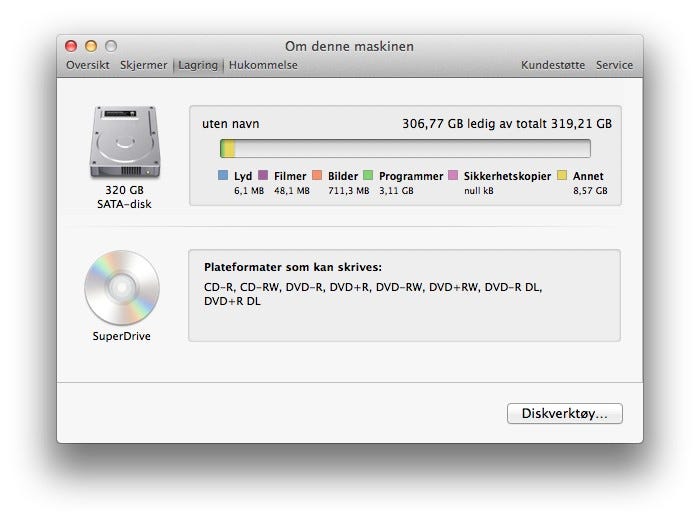Click the '320 GB SATA-disk' label
This screenshot has height=522, width=700.
tap(124, 197)
